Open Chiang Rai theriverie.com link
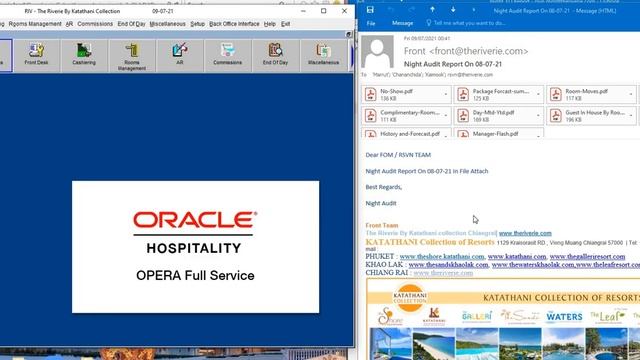Screen dimensions: 640x360 [x=443, y=273]
